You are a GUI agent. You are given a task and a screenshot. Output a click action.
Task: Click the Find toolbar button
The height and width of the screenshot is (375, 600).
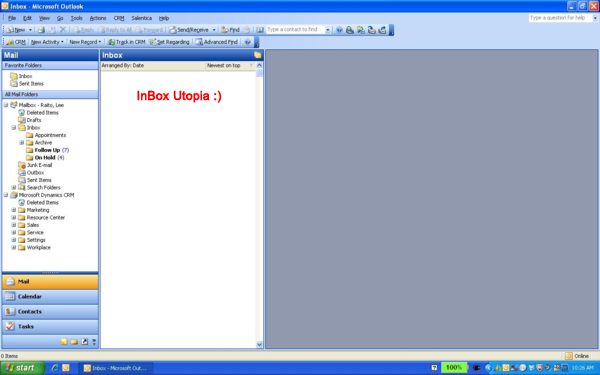pos(230,30)
